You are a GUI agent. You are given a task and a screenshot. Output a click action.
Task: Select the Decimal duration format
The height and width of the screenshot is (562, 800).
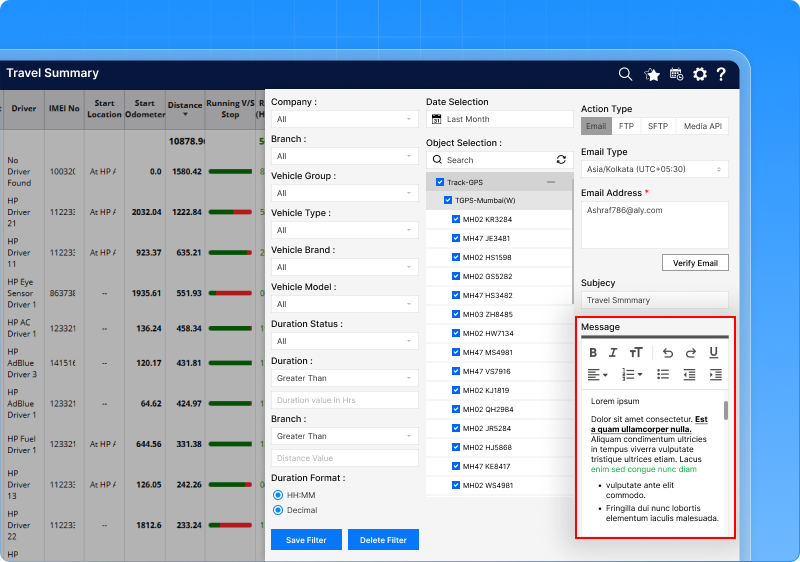pos(278,509)
